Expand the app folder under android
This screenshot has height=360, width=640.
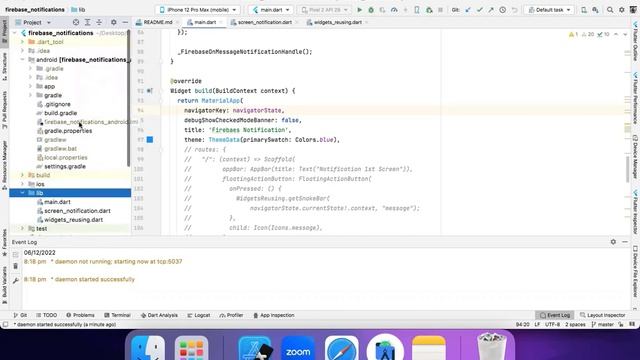click(31, 86)
